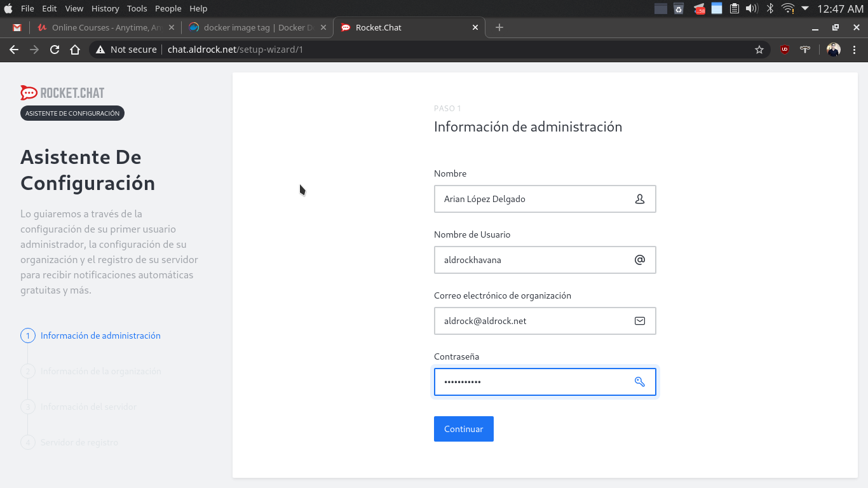This screenshot has height=488, width=868.
Task: Click the browser forward arrow
Action: coord(34,50)
